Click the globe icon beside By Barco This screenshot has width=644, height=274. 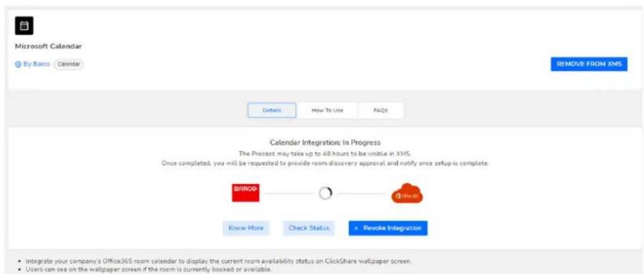[17, 64]
